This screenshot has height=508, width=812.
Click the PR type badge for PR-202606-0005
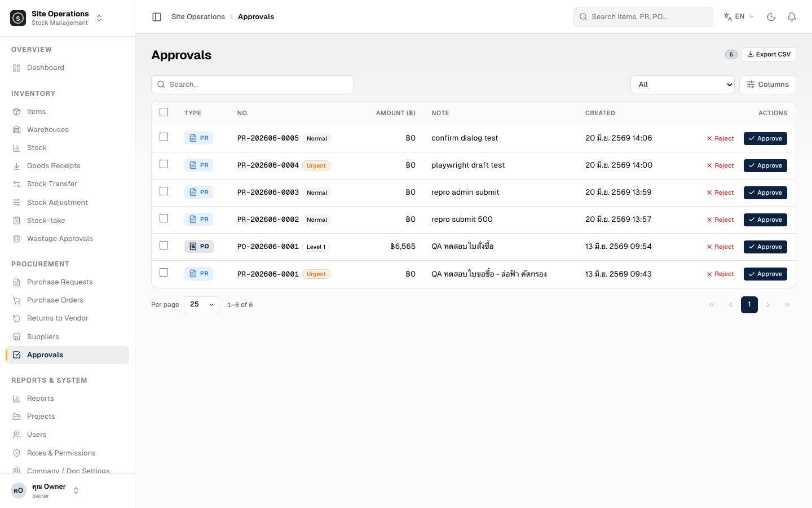(198, 138)
